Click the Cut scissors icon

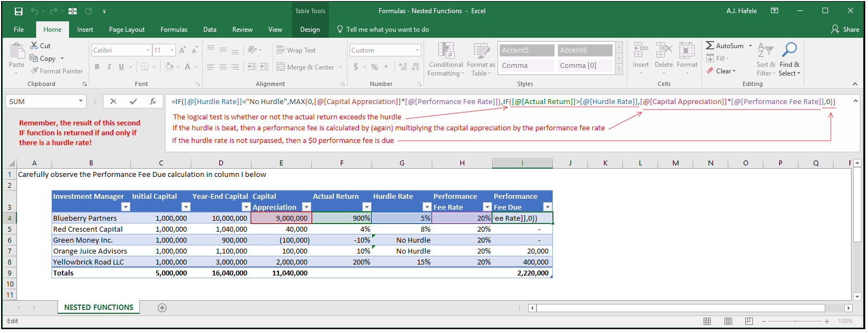pos(34,46)
